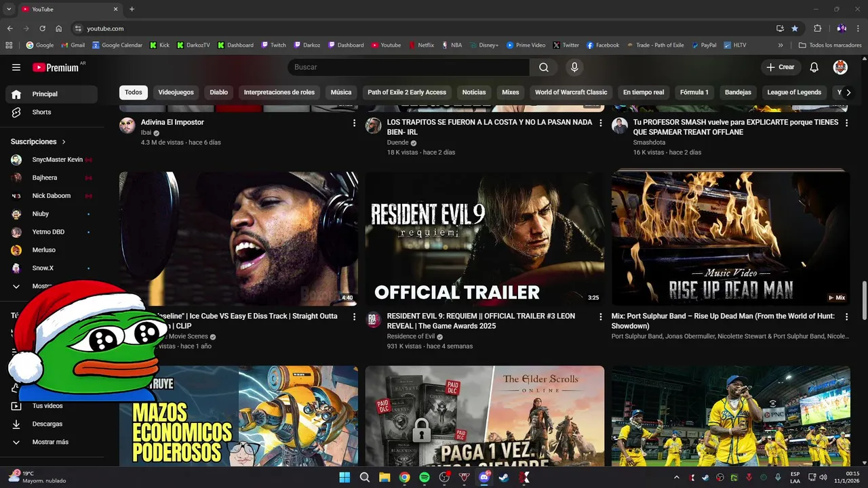Go to Principal in sidebar
The image size is (868, 488).
tap(52, 94)
